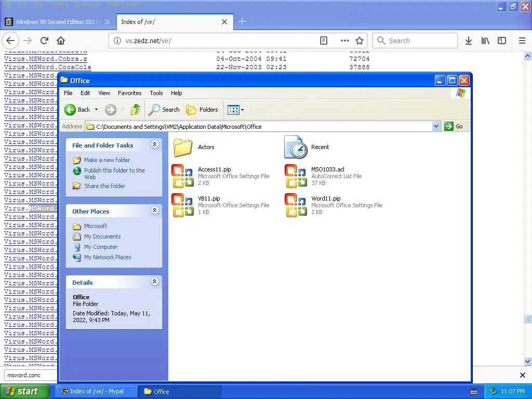Screen dimensions: 532x399
Task: Open the Help menu in Office window
Action: (x=176, y=93)
